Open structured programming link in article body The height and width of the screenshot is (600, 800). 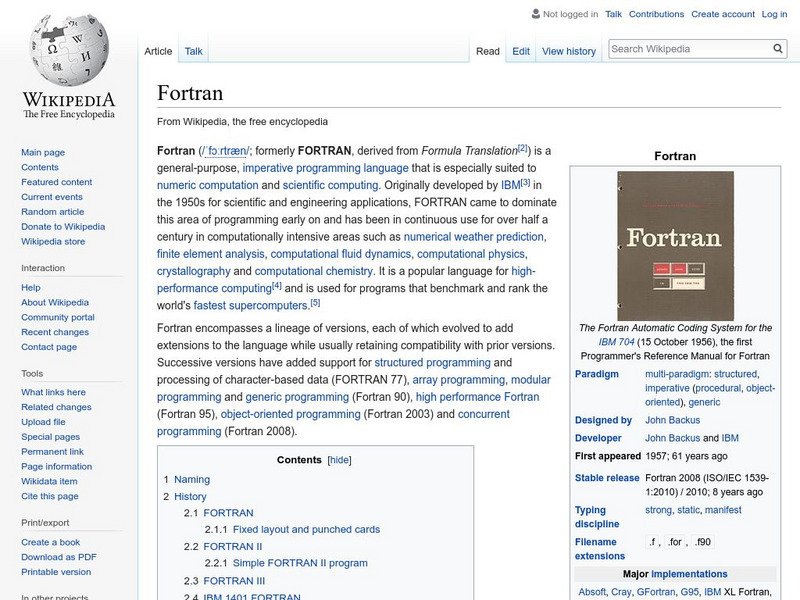pyautogui.click(x=433, y=362)
